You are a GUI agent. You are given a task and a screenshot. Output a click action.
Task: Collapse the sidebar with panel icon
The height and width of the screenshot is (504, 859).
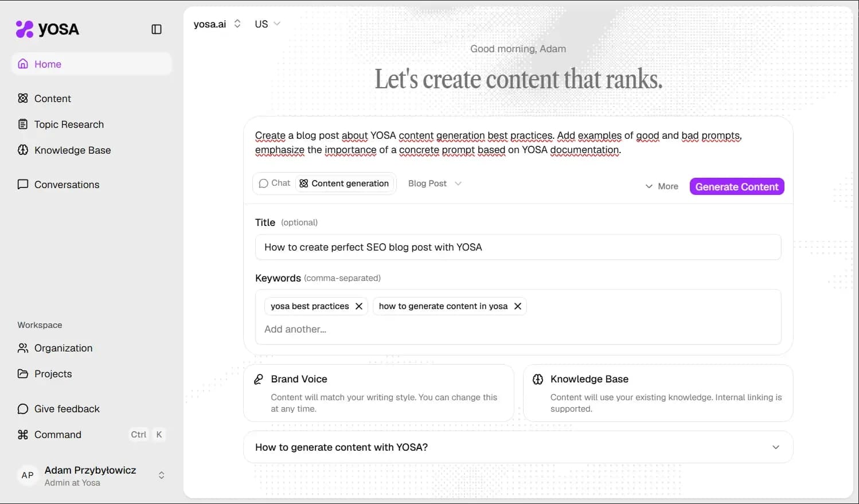tap(157, 29)
